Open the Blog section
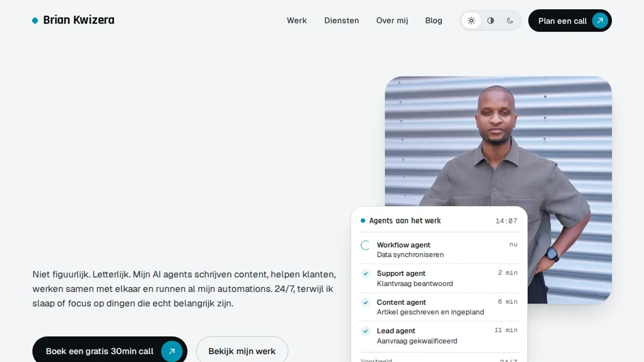The width and height of the screenshot is (644, 362). [434, 20]
